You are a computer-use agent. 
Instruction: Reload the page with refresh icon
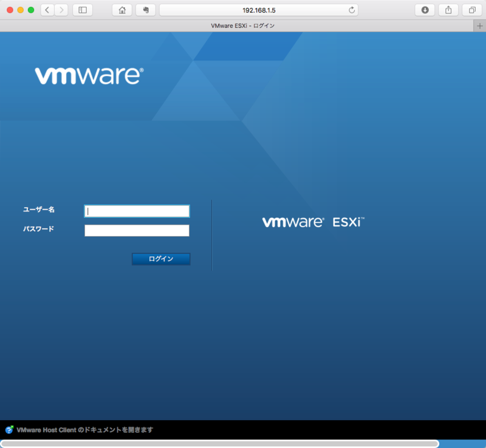tap(352, 10)
